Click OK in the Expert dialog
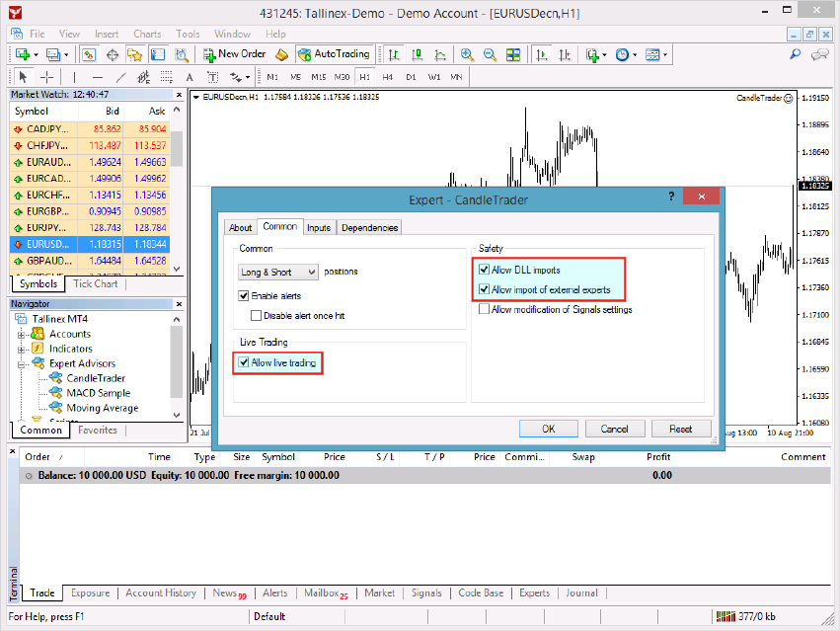The image size is (840, 631). click(x=549, y=429)
